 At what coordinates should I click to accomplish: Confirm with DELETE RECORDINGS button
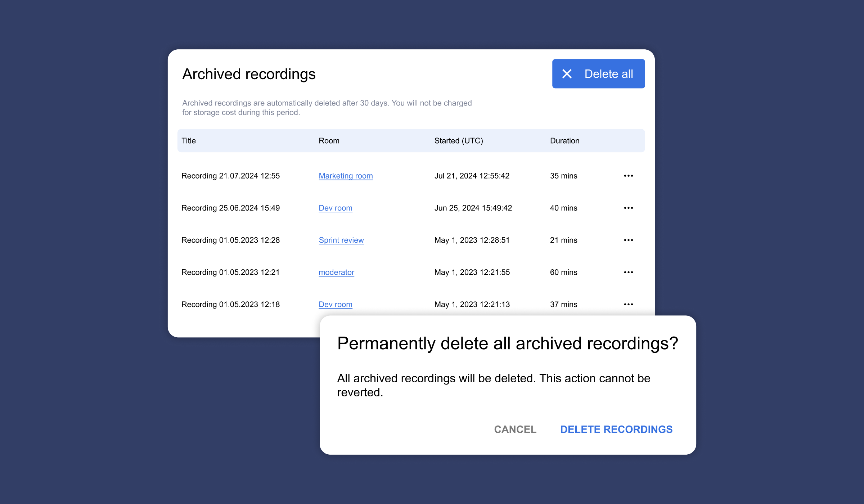[616, 429]
